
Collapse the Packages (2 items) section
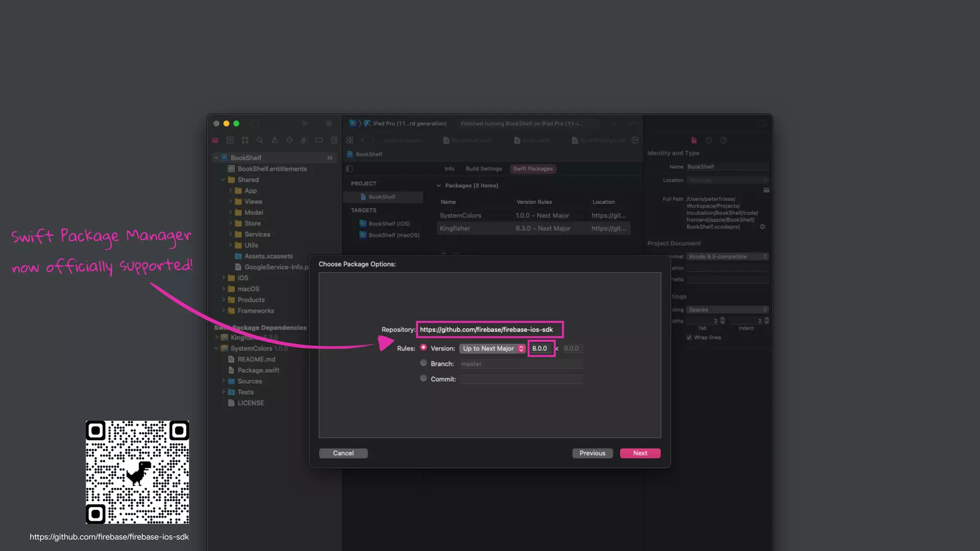pyautogui.click(x=438, y=186)
